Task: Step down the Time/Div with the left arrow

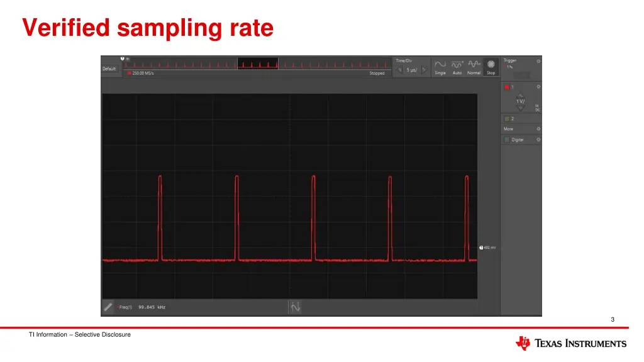Action: click(399, 69)
